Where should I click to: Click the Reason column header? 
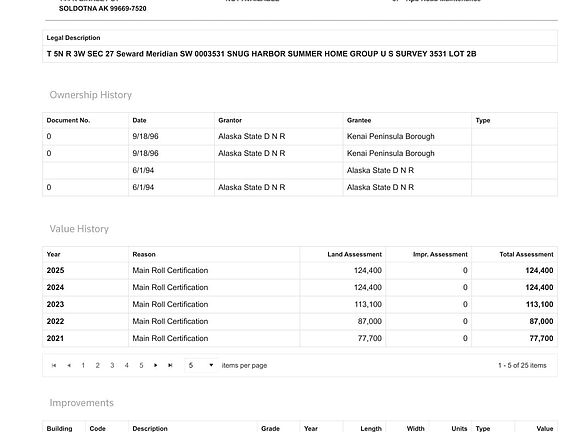[144, 255]
